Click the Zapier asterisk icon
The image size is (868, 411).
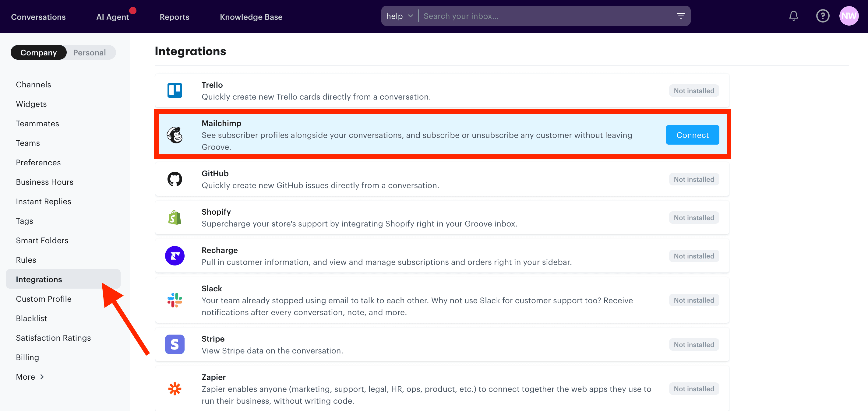click(175, 389)
